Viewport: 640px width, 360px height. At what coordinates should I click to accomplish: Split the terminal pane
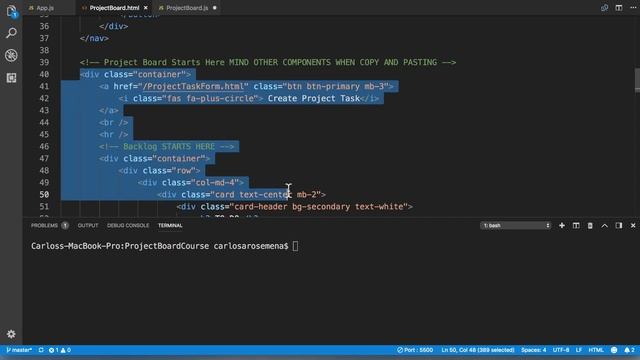point(576,225)
